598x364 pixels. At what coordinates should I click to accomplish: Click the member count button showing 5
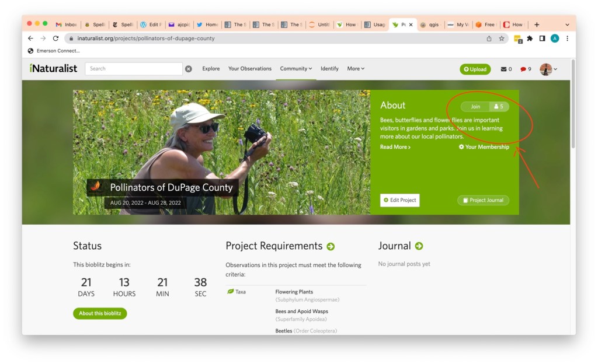[x=499, y=107]
